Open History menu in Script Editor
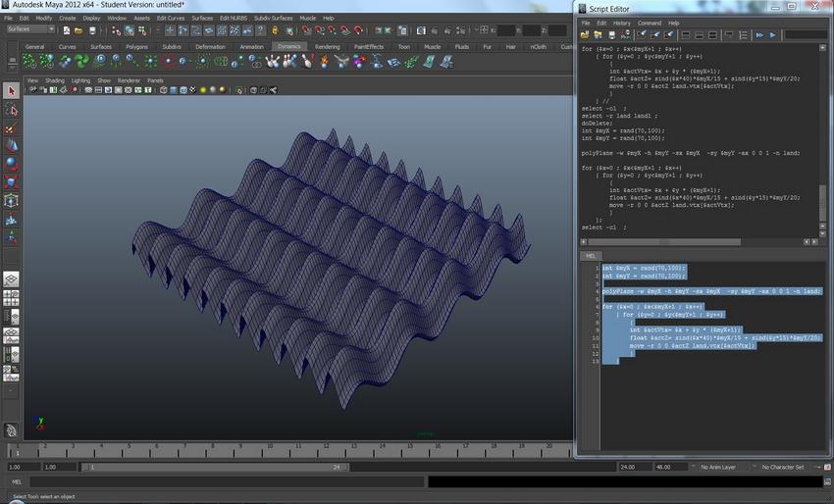Image resolution: width=834 pixels, height=504 pixels. pos(621,23)
